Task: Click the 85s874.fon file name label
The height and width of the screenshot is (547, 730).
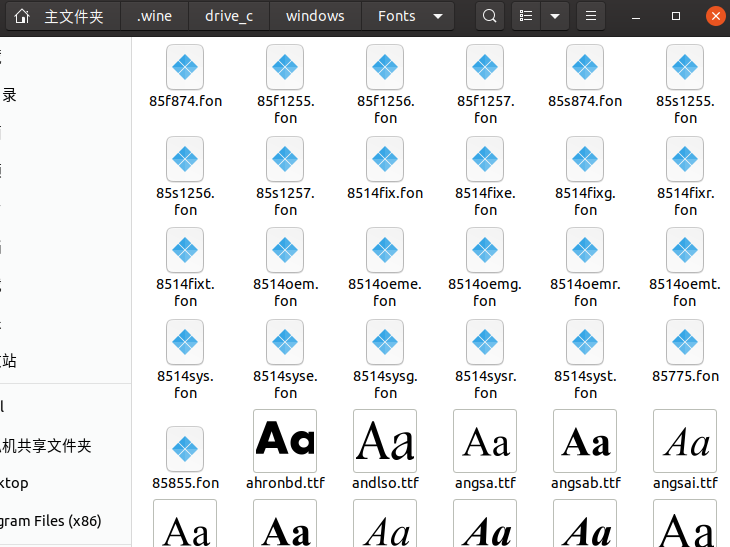Action: [x=585, y=101]
